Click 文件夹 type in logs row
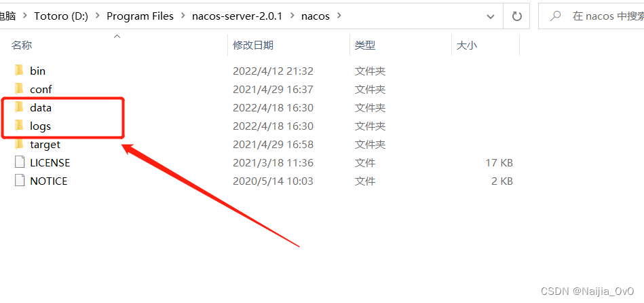The width and height of the screenshot is (644, 303). (x=370, y=126)
